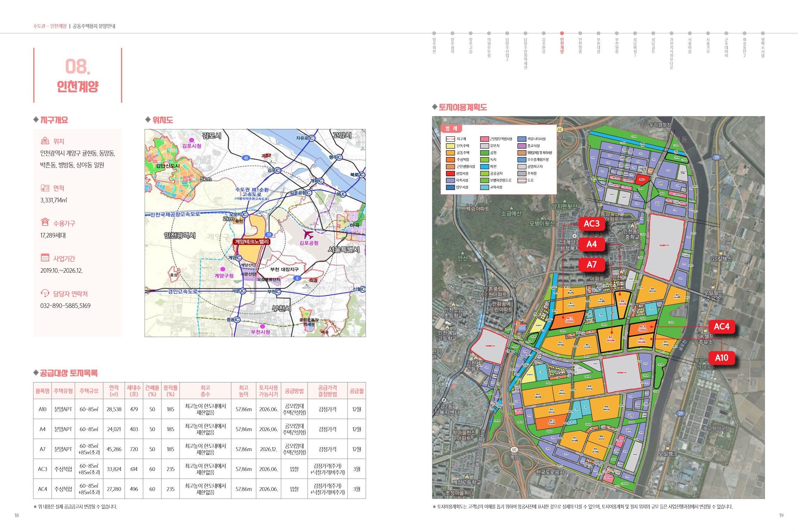
Task: Click 2026.12. in the A7 table row
Action: click(268, 449)
